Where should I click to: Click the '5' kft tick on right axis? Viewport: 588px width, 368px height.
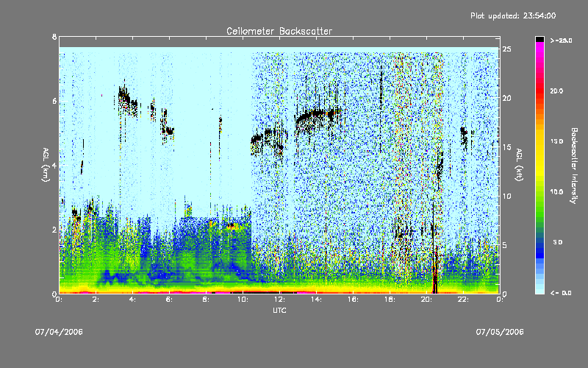point(505,245)
